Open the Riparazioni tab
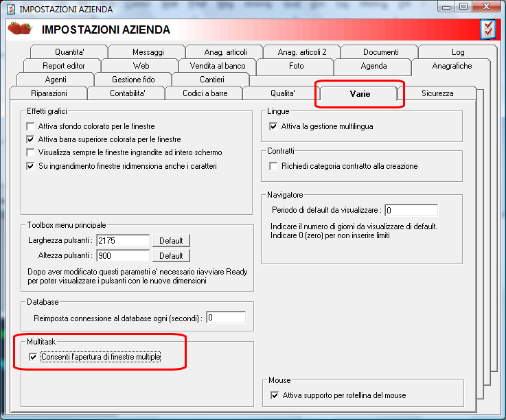This screenshot has height=420, width=506. 49,93
